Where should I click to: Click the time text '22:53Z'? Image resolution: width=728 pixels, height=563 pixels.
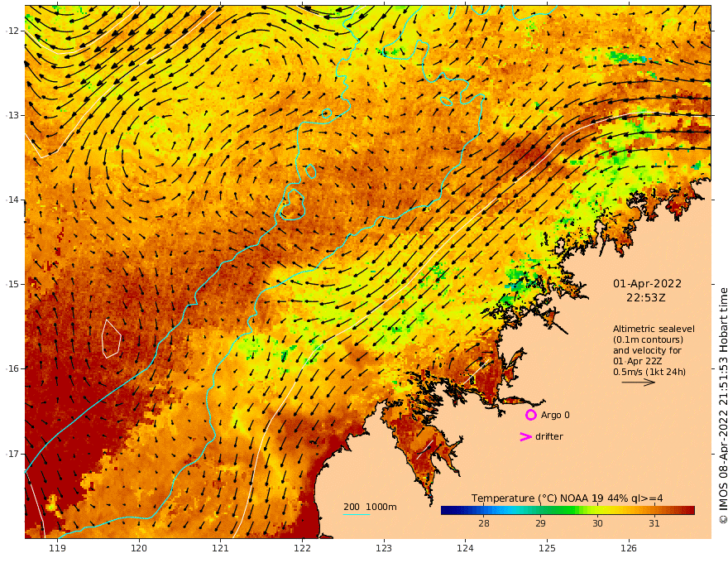pyautogui.click(x=646, y=298)
